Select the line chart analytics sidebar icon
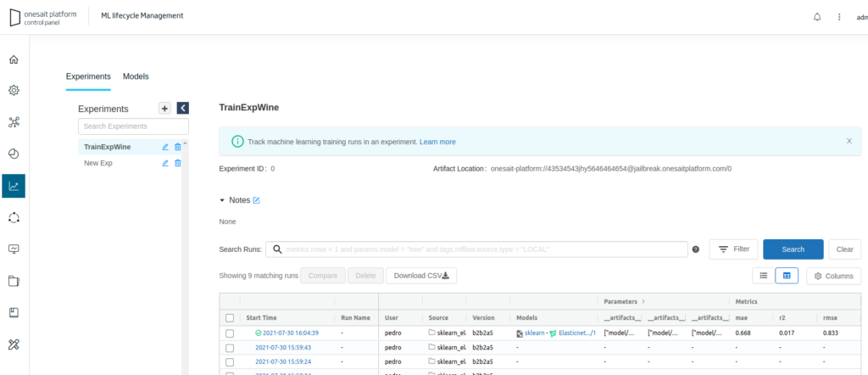Viewport: 868px width, 375px height. click(x=14, y=186)
